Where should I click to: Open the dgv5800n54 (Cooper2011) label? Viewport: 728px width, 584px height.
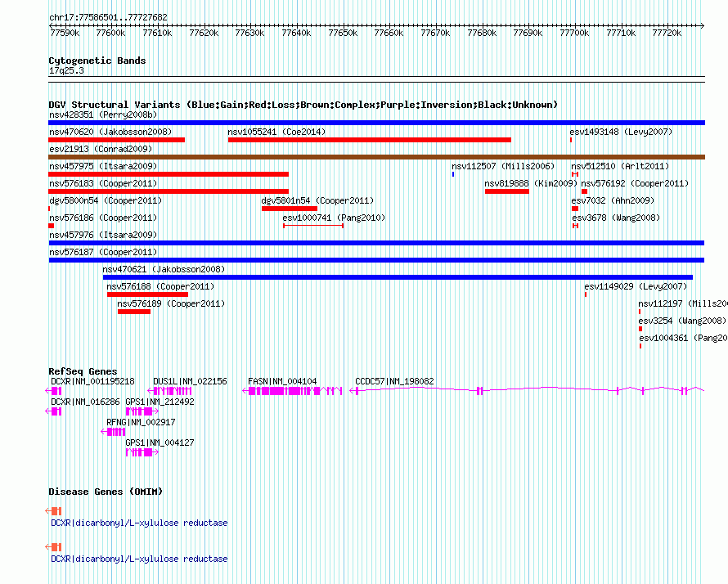[x=106, y=200]
